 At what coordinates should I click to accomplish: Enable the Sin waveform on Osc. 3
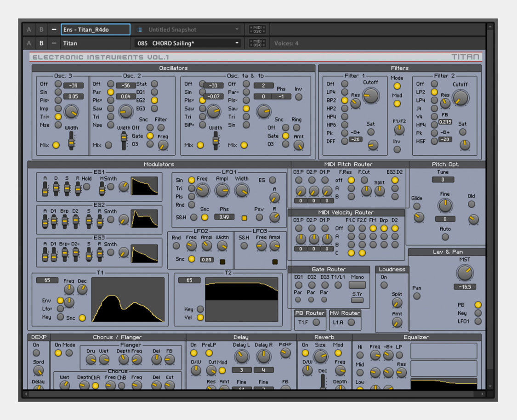pos(57,91)
